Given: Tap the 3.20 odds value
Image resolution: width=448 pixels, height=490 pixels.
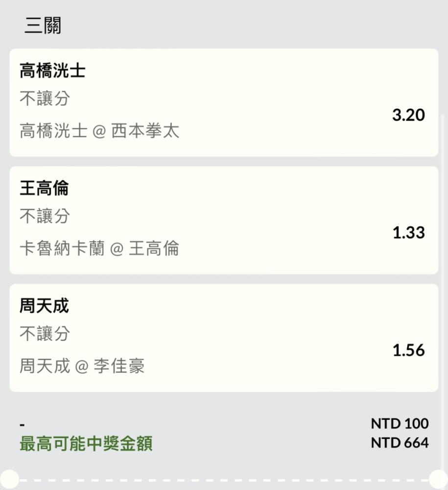Looking at the screenshot, I should (x=408, y=115).
